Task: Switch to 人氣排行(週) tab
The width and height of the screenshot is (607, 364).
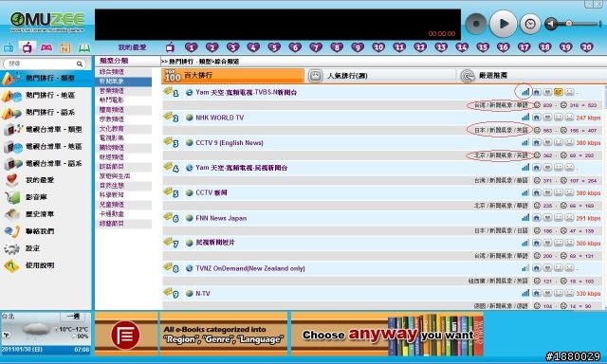Action: pyautogui.click(x=381, y=76)
